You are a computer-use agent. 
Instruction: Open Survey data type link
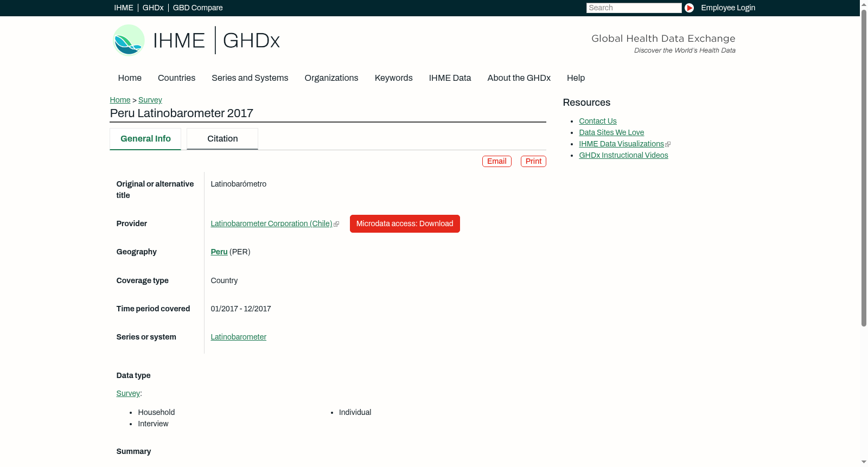click(128, 393)
